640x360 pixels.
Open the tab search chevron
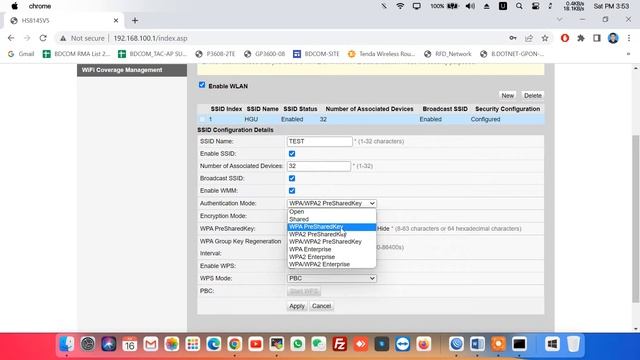[560, 20]
